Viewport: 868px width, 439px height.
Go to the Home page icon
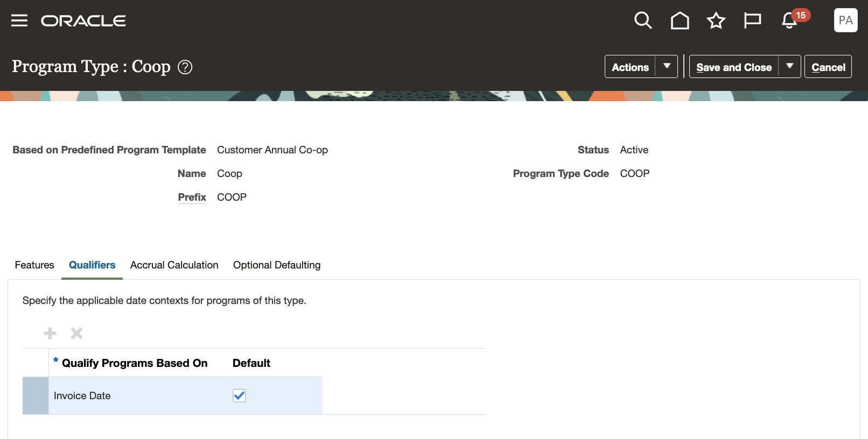[680, 20]
